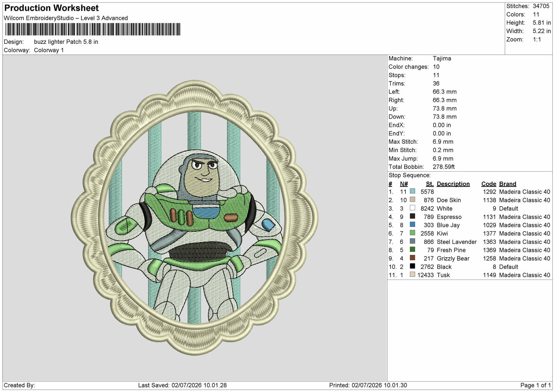Click the Max Stitch value 6.9 mm
This screenshot has height=392, width=555.
pos(443,142)
